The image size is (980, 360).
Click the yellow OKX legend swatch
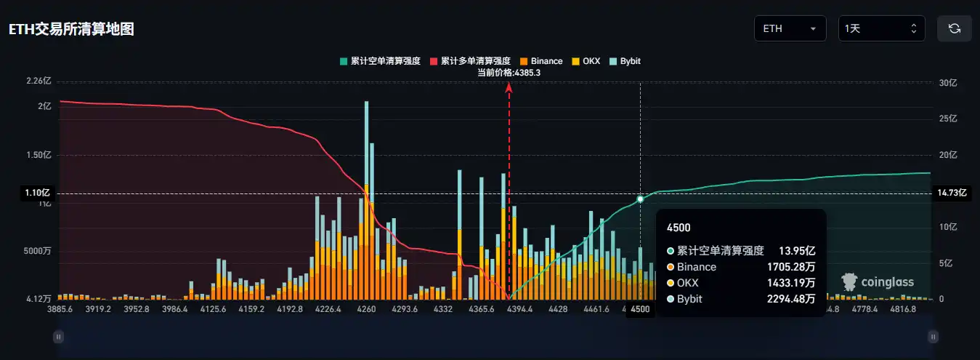(575, 62)
